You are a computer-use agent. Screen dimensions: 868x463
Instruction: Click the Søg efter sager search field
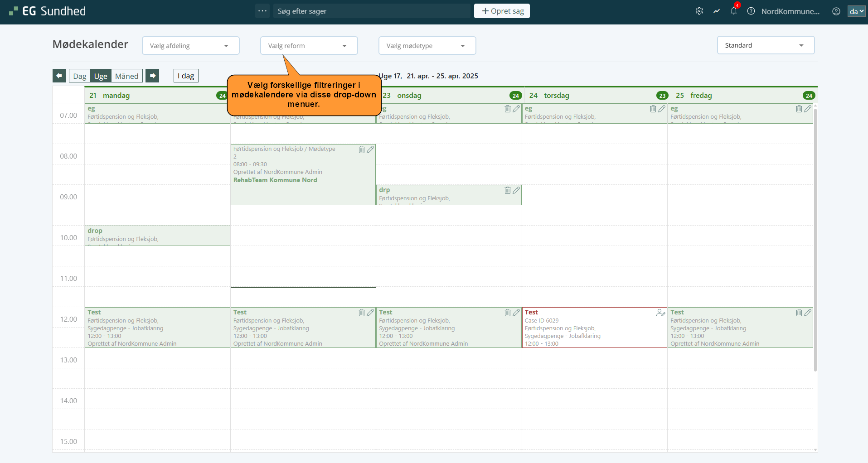372,11
